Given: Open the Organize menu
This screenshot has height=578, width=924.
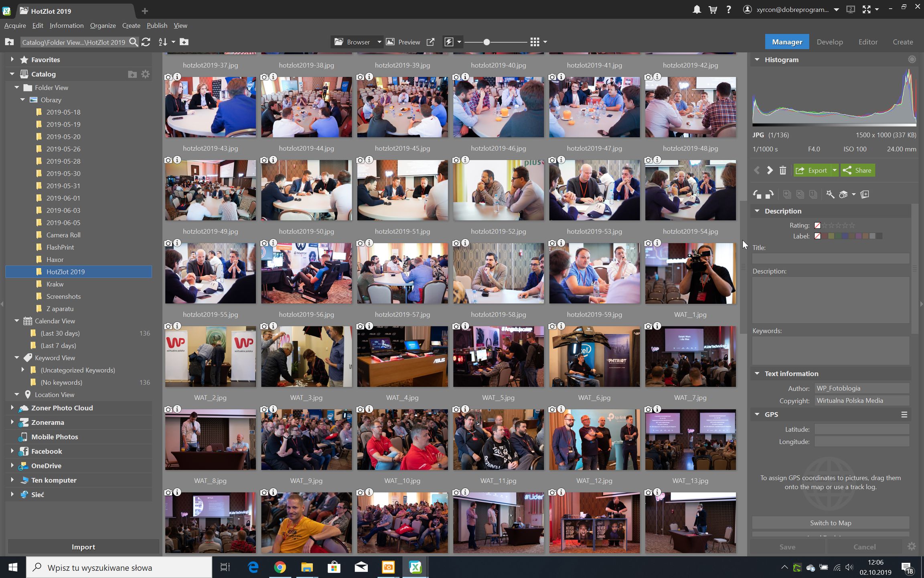Looking at the screenshot, I should (x=103, y=26).
